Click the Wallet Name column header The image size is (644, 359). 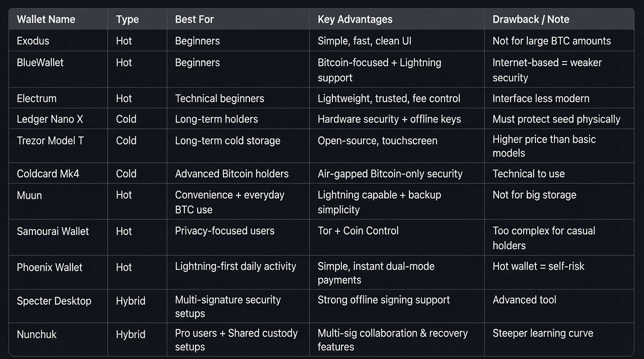click(x=46, y=19)
